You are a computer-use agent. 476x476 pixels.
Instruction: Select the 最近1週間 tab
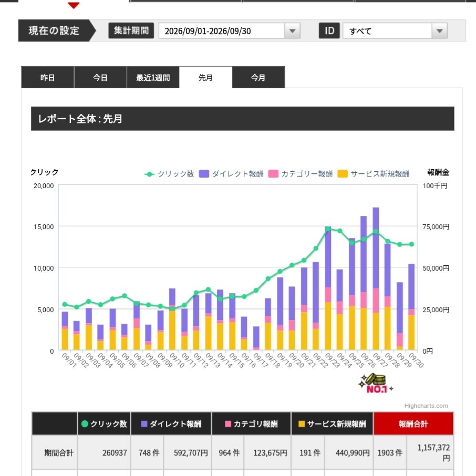tap(153, 77)
